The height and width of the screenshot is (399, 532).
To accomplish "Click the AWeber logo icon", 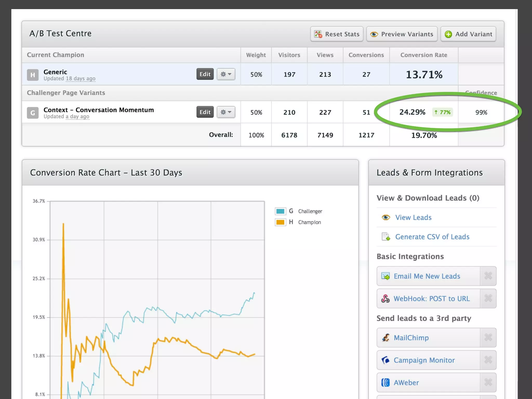I will point(385,383).
